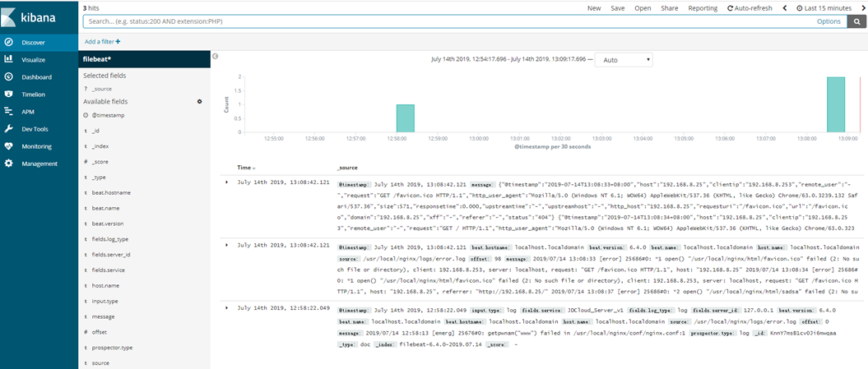Click @timestamp field clock icon
868x369 pixels.
click(86, 116)
